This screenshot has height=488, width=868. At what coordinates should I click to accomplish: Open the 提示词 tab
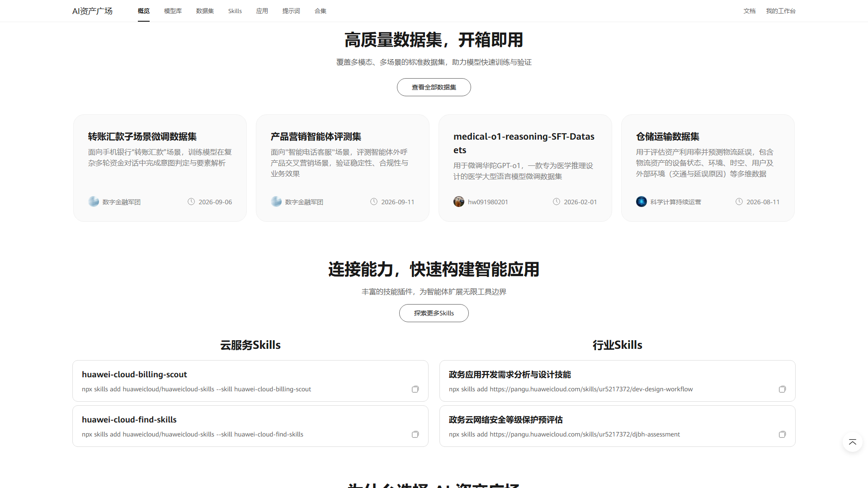tap(291, 11)
